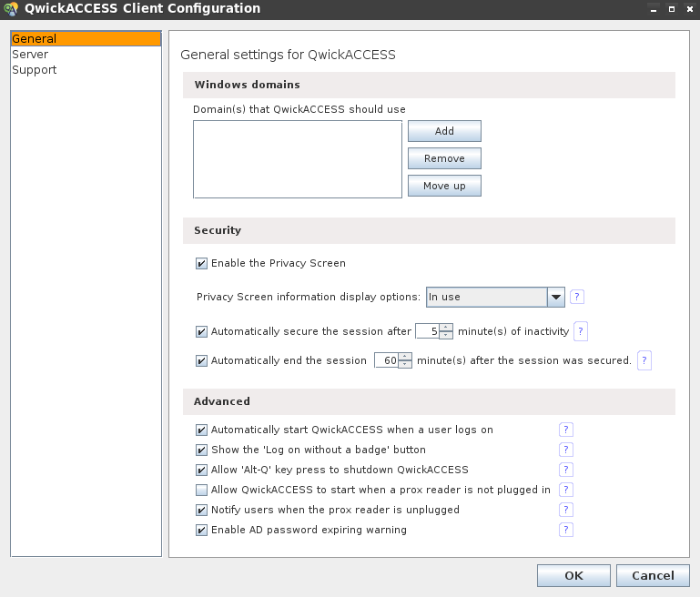This screenshot has height=597, width=700.
Task: Click the domains list box
Action: [298, 159]
